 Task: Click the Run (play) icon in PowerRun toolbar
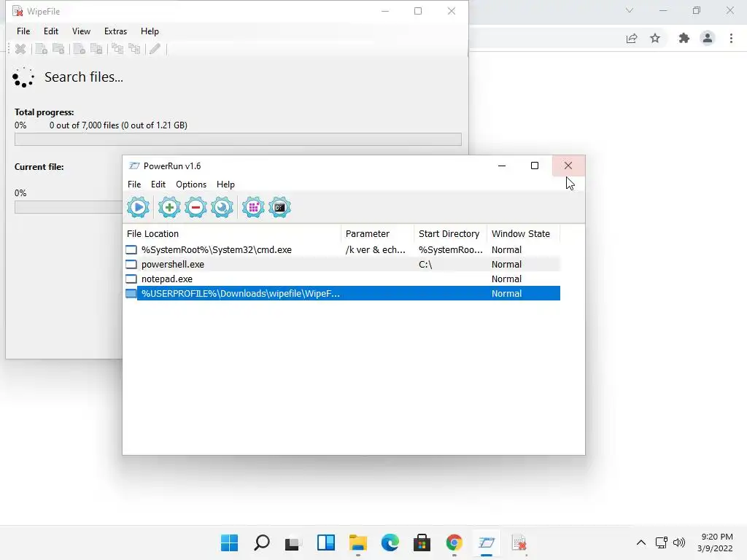tap(138, 208)
